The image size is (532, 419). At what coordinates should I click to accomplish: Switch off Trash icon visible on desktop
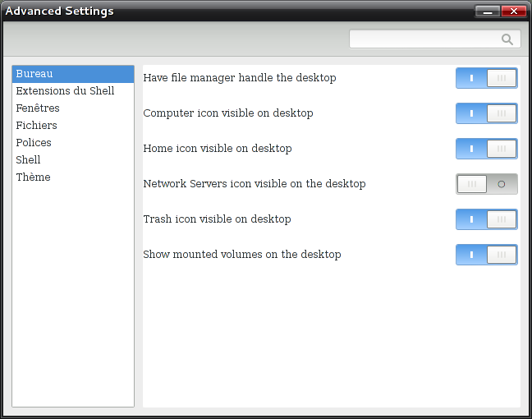tap(486, 219)
